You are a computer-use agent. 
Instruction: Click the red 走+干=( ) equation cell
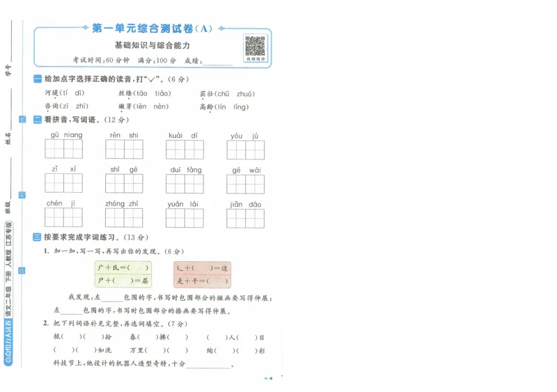(202, 281)
